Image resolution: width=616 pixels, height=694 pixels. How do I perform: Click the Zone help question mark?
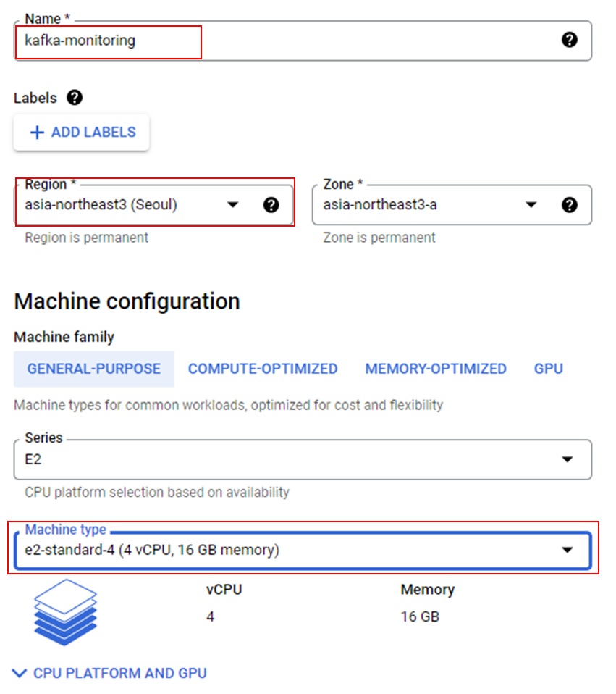[570, 205]
